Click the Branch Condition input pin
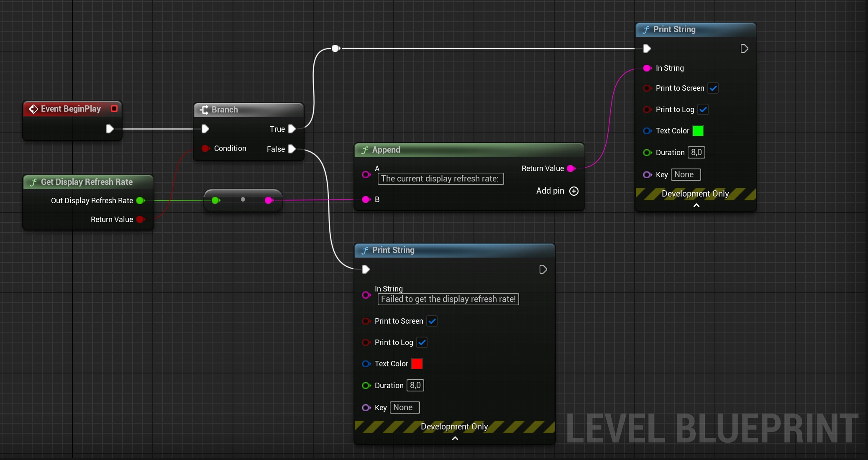Screen dimensions: 868x460 click(x=205, y=148)
